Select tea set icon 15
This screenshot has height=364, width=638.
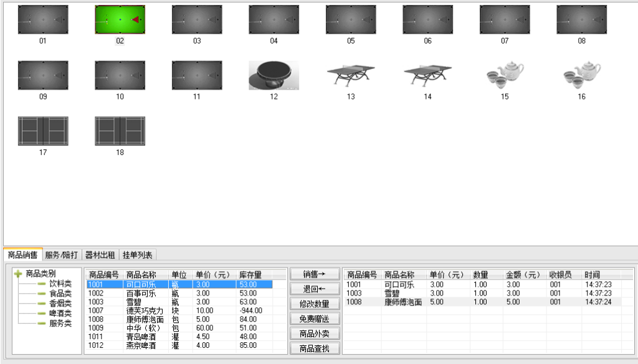pos(505,75)
